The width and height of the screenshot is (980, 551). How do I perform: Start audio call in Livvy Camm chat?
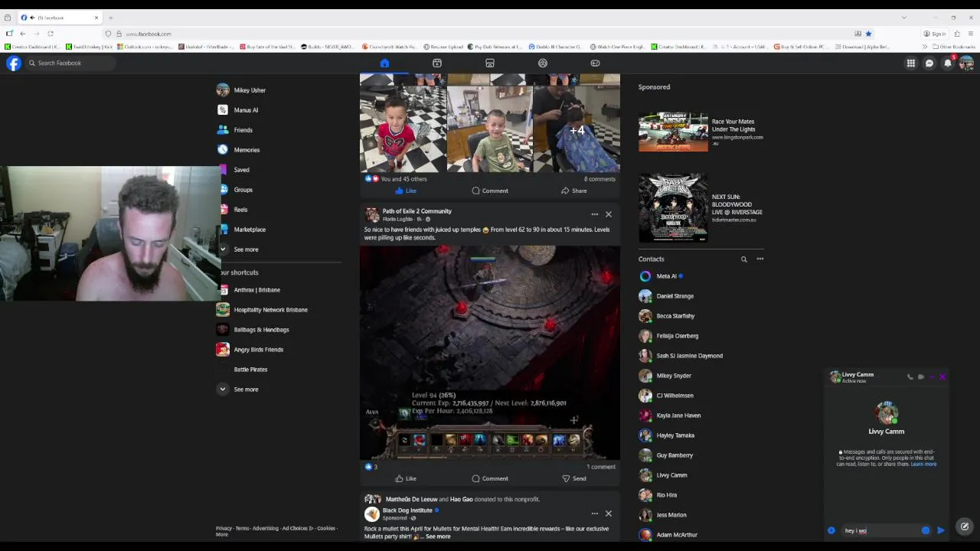point(910,377)
